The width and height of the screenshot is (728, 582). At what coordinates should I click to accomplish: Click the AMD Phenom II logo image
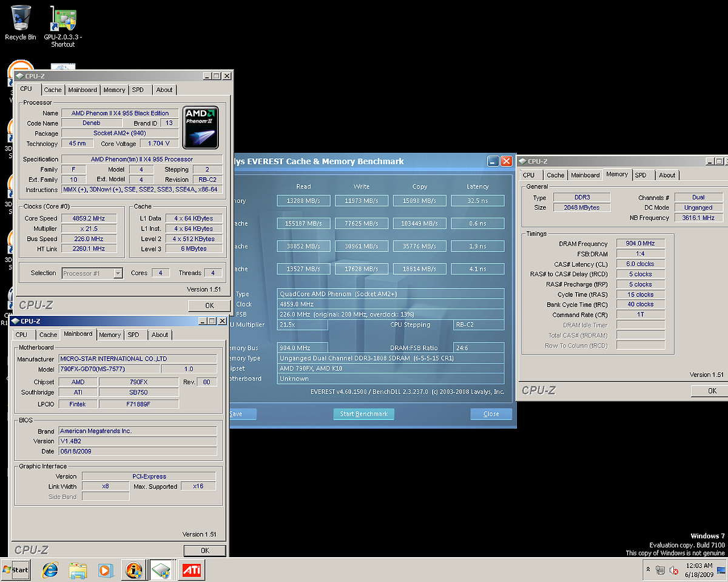[201, 127]
